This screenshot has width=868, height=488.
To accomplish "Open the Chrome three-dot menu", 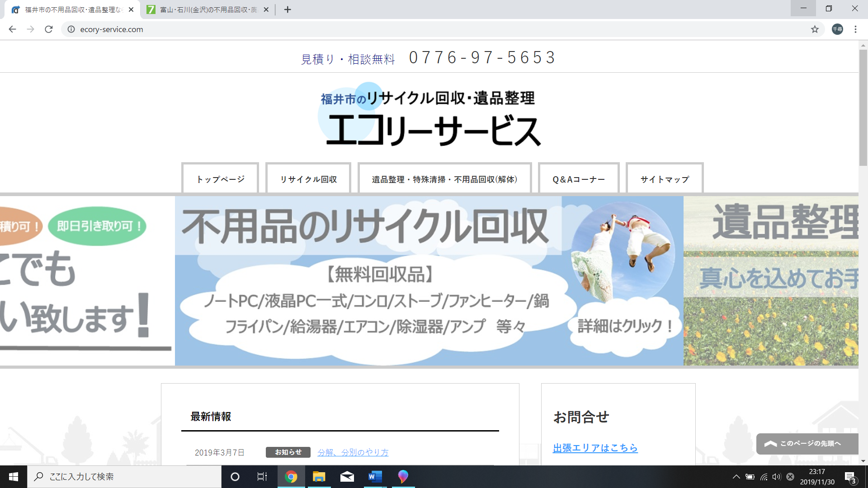I will pos(855,29).
